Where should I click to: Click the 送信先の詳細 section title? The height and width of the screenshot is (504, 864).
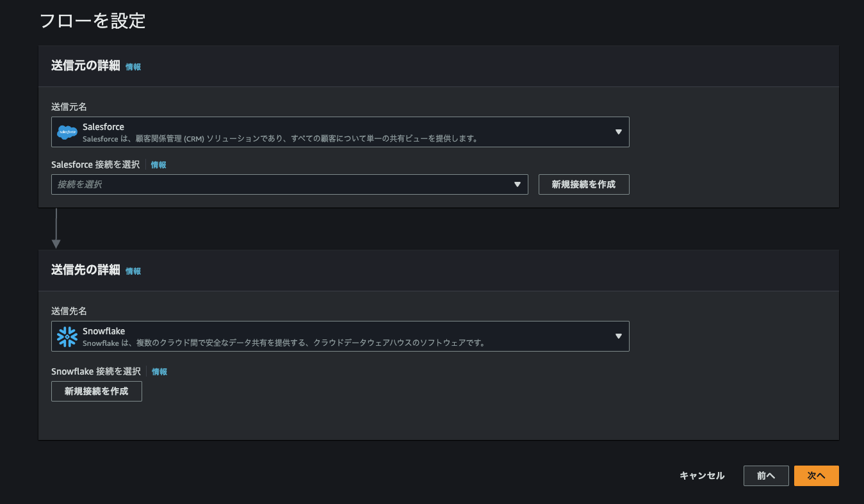point(86,270)
